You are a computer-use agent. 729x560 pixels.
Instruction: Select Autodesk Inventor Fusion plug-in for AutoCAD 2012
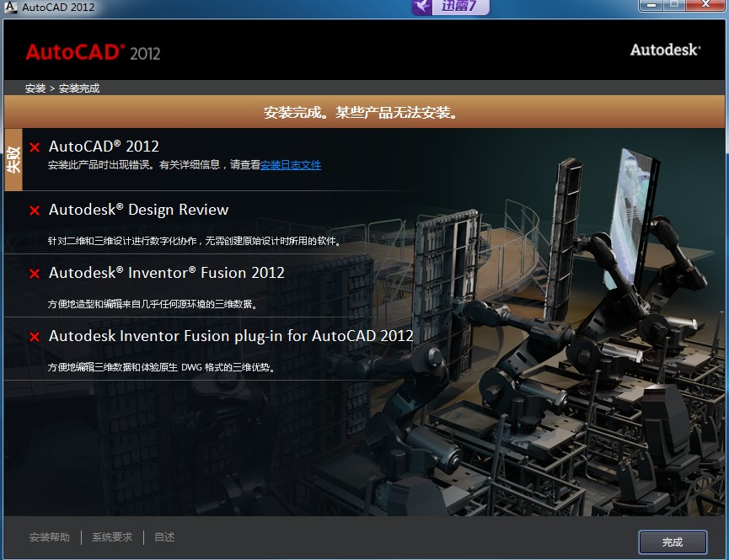pyautogui.click(x=231, y=335)
